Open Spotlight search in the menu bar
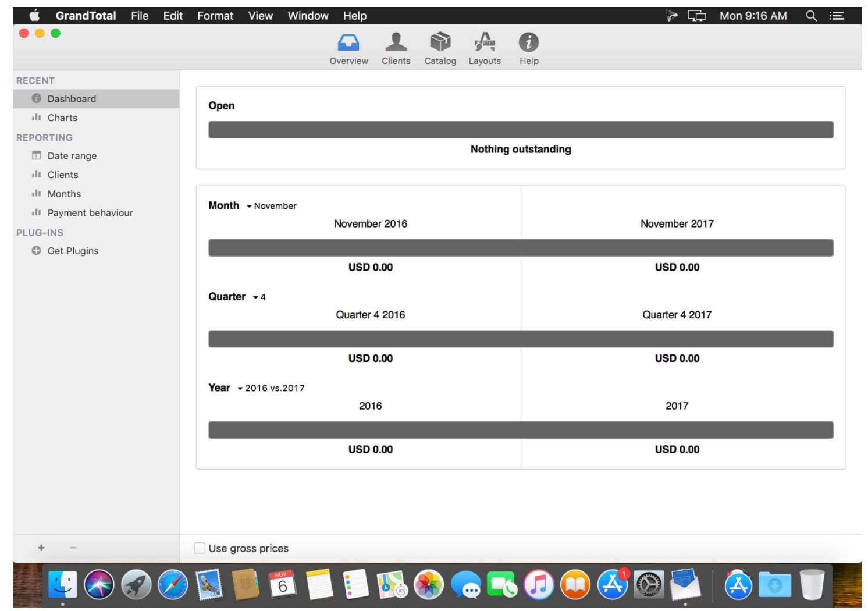 click(811, 16)
